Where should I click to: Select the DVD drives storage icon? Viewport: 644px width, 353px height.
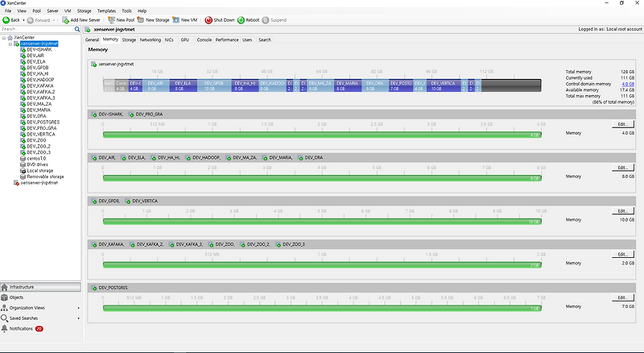(x=23, y=164)
